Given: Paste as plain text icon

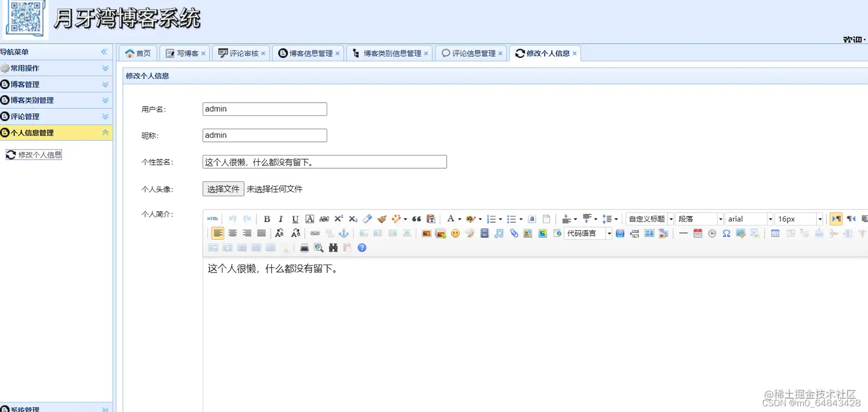Looking at the screenshot, I should 431,219.
